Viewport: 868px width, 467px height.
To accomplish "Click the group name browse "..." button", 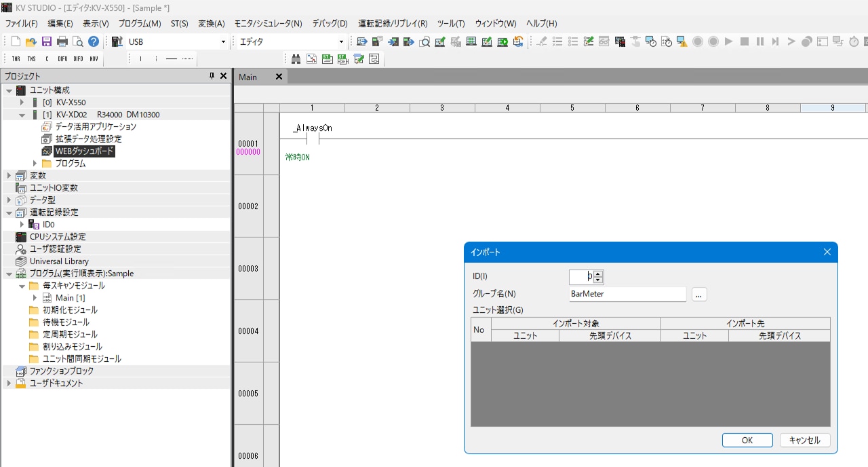I will (x=699, y=295).
